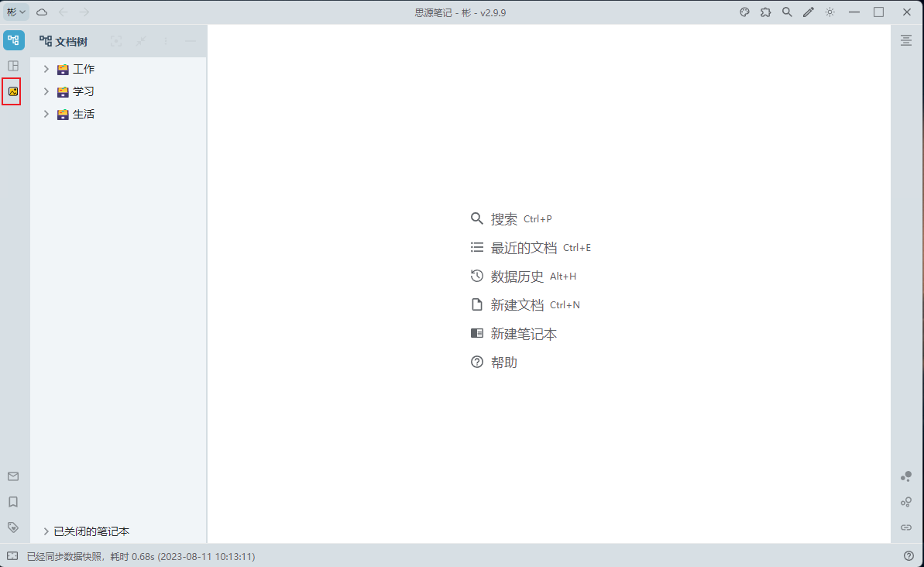Open 数据历史 from the center shortcuts
This screenshot has width=924, height=567.
(x=517, y=276)
